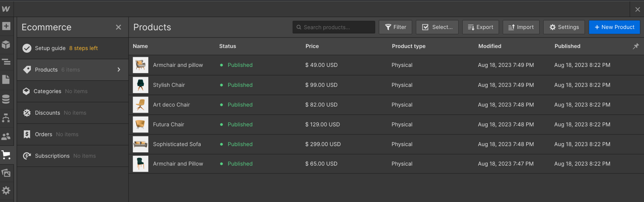
Task: Open the Navigator panel icon
Action: (x=6, y=62)
